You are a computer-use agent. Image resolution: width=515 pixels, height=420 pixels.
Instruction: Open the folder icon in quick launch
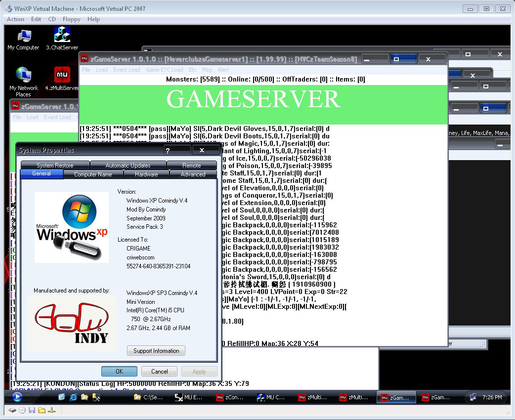pyautogui.click(x=85, y=397)
